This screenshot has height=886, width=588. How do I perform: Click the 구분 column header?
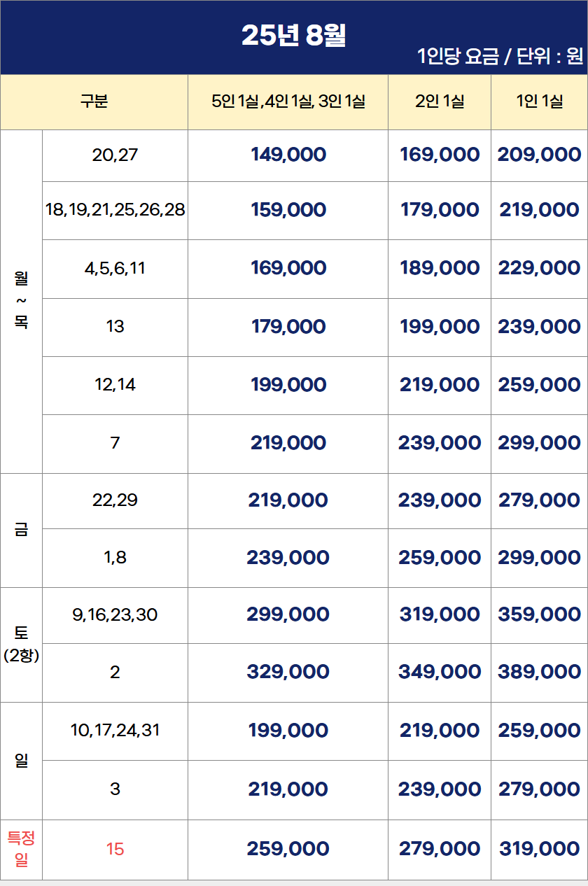coord(94,101)
